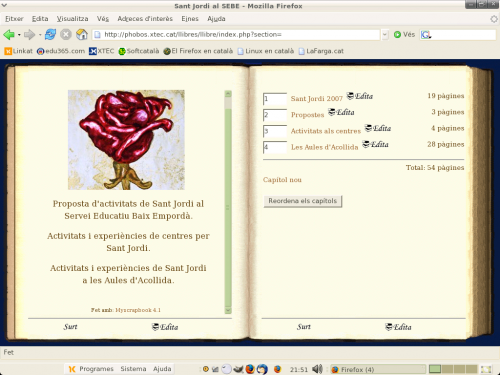Open the back button history dropdown arrow
500x375 pixels.
tap(19, 35)
